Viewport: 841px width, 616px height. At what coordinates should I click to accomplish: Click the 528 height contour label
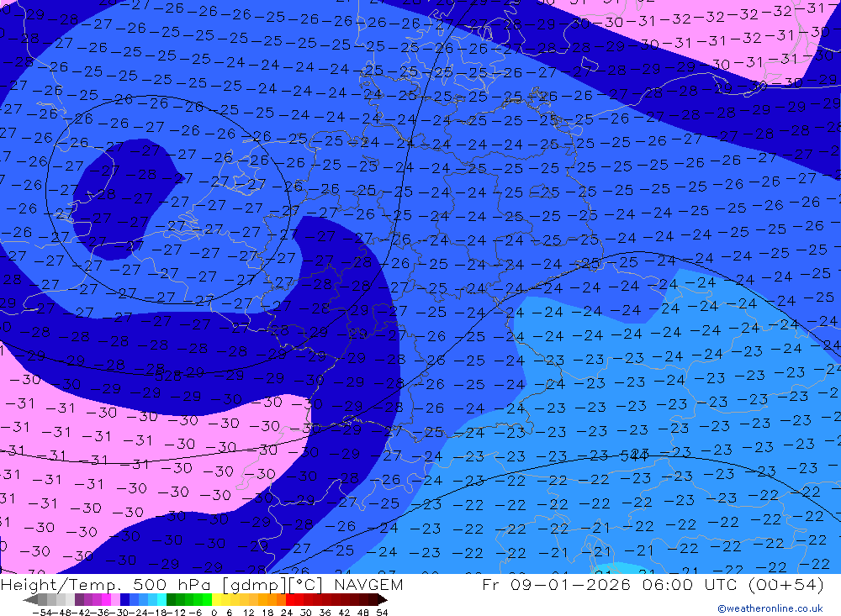click(168, 376)
